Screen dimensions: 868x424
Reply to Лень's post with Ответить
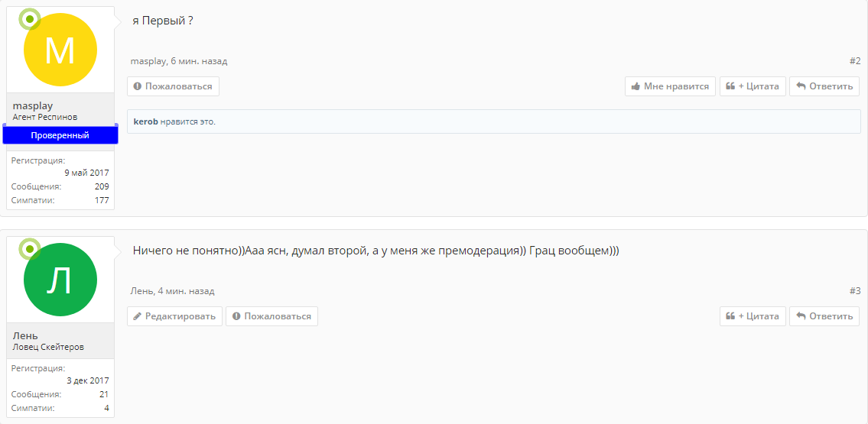(x=824, y=316)
